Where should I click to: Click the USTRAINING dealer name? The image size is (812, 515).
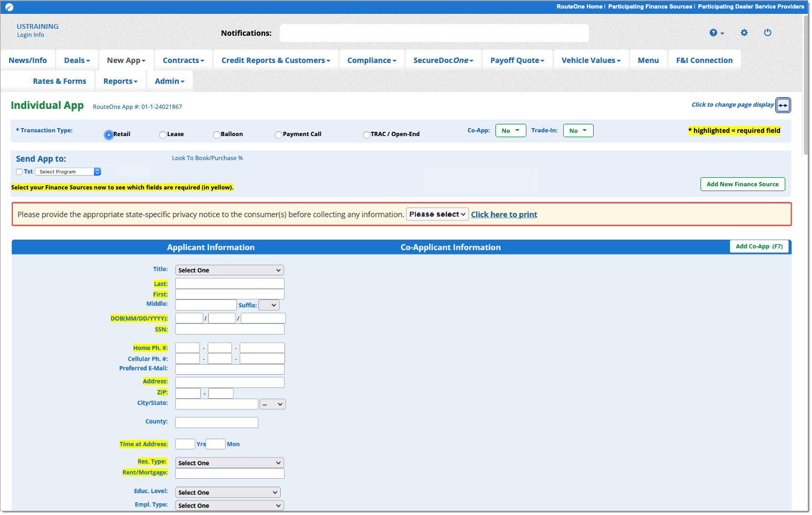click(37, 27)
